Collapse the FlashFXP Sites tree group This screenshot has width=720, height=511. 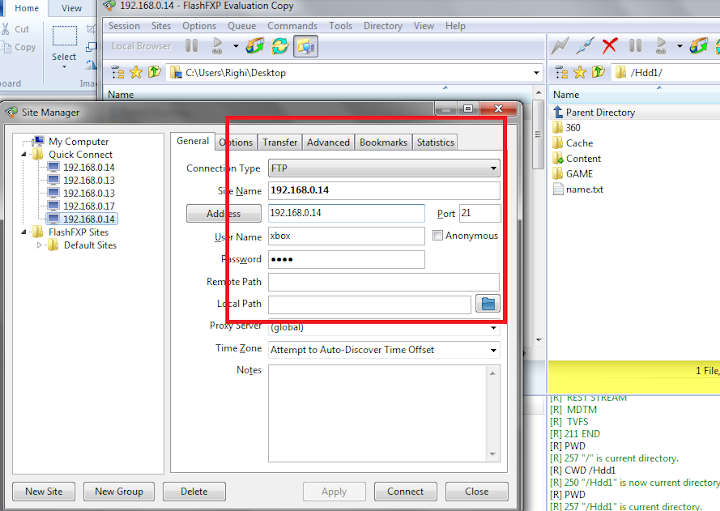pyautogui.click(x=24, y=232)
